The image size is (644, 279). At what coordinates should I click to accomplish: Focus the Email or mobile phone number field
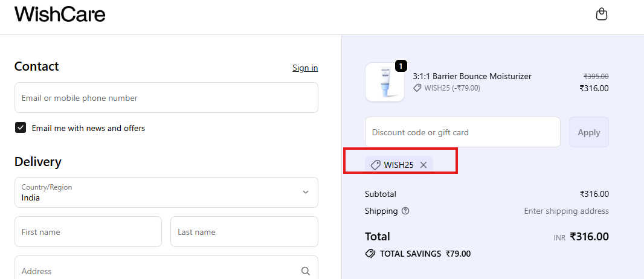click(166, 98)
